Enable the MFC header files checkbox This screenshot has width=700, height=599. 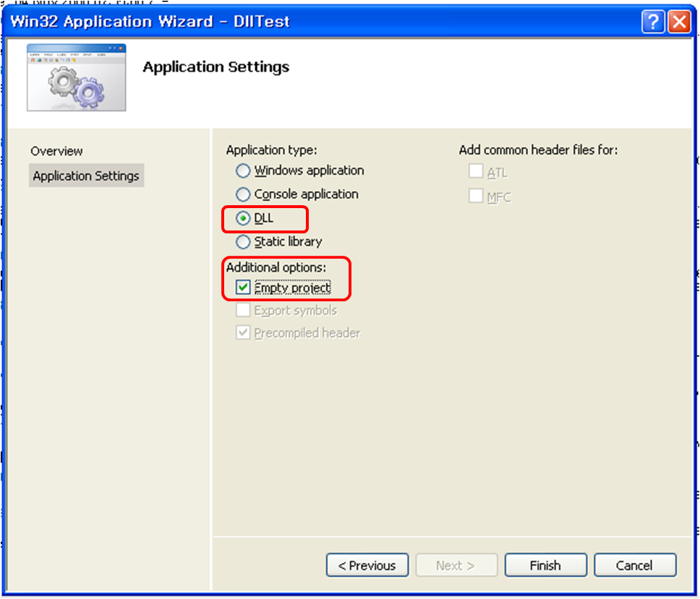[x=476, y=196]
